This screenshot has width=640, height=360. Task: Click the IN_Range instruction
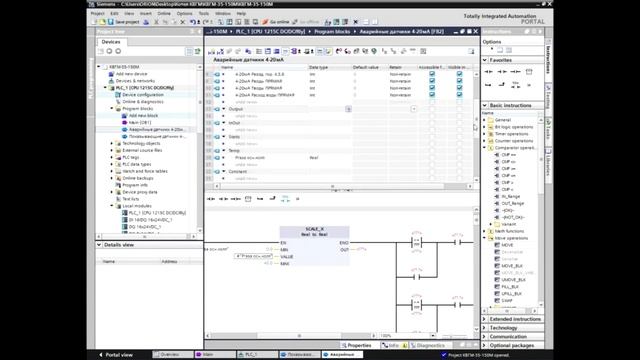pos(510,196)
